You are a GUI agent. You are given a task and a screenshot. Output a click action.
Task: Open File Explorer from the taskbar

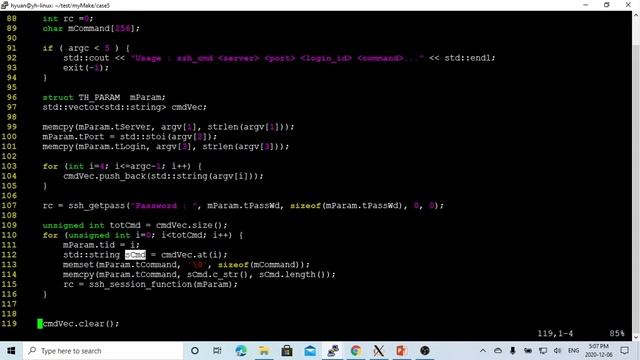[x=264, y=351]
